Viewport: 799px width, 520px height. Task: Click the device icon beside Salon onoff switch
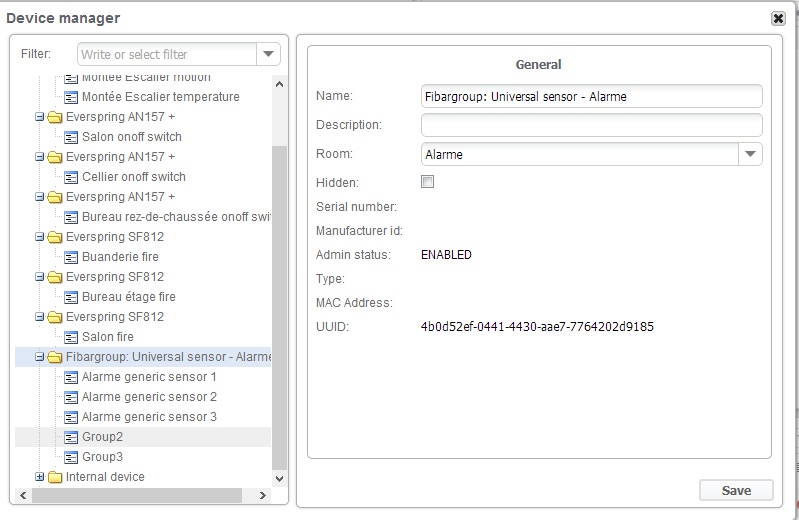coord(71,137)
